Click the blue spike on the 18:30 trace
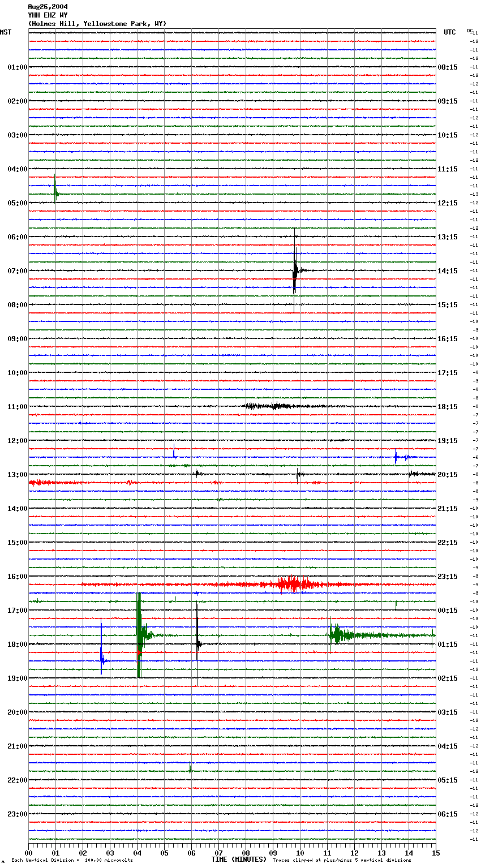The height and width of the screenshot is (868, 481). (x=102, y=660)
